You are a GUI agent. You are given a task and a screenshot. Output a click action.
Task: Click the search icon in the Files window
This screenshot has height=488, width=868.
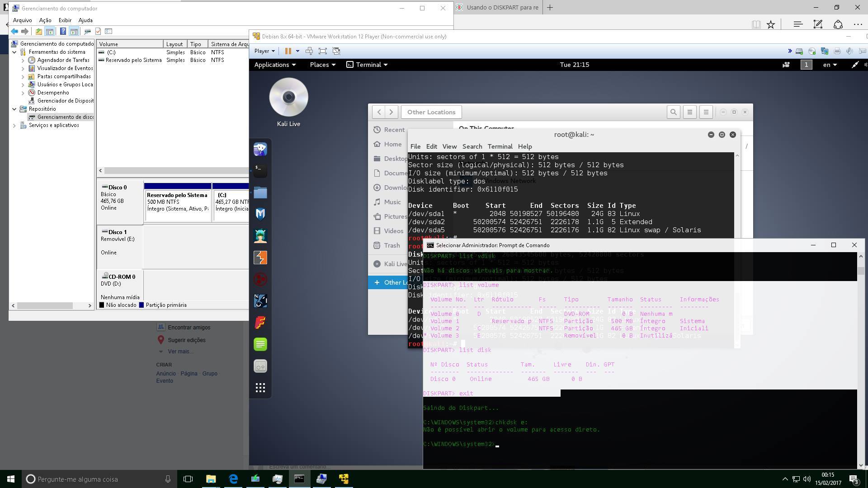673,112
